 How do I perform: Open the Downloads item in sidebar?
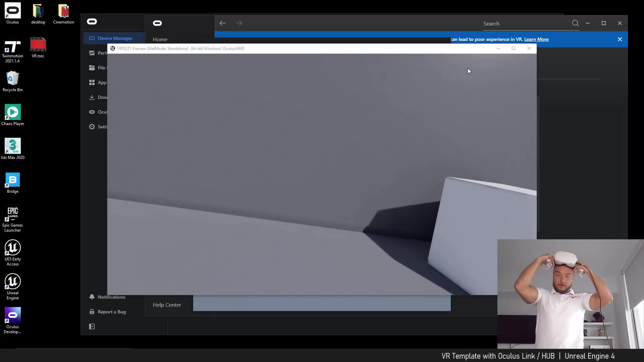point(98,97)
